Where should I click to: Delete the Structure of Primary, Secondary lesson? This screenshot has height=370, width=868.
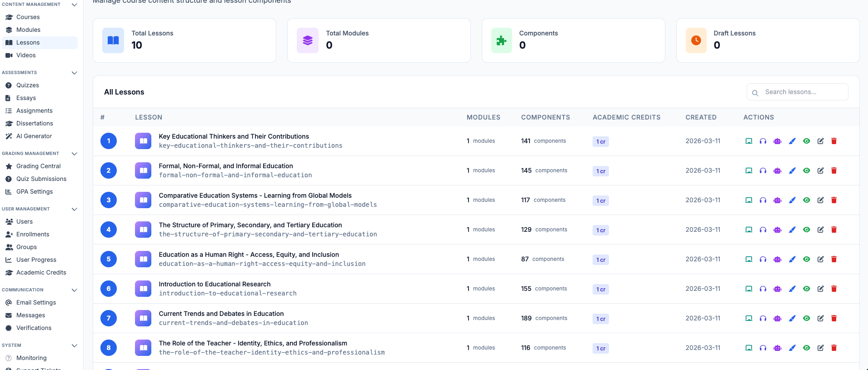[834, 230]
